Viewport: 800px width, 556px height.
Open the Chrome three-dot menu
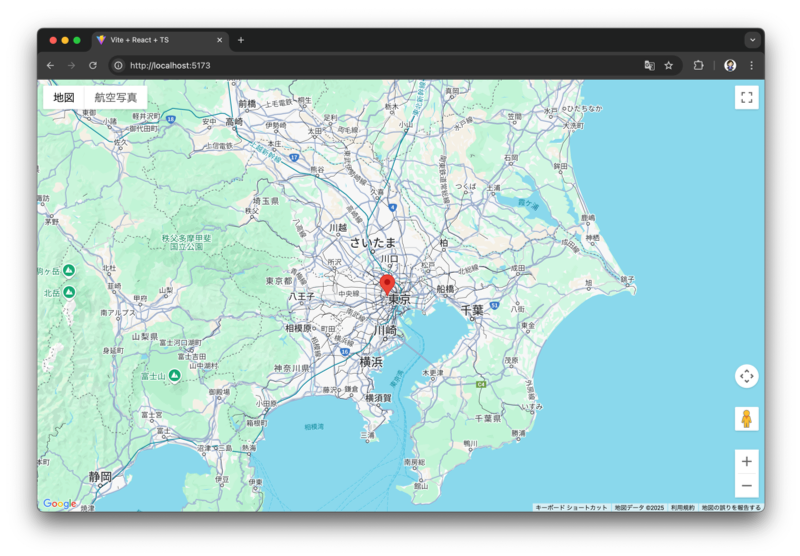click(751, 65)
